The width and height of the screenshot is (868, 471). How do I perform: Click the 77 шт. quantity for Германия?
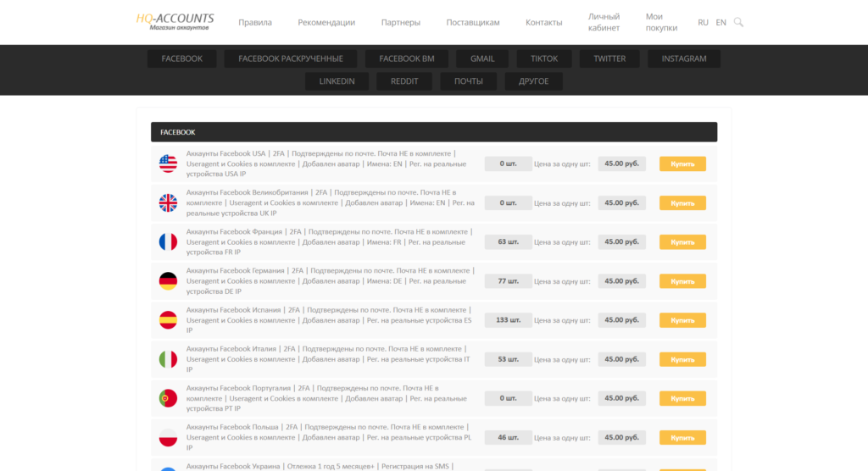pyautogui.click(x=509, y=281)
